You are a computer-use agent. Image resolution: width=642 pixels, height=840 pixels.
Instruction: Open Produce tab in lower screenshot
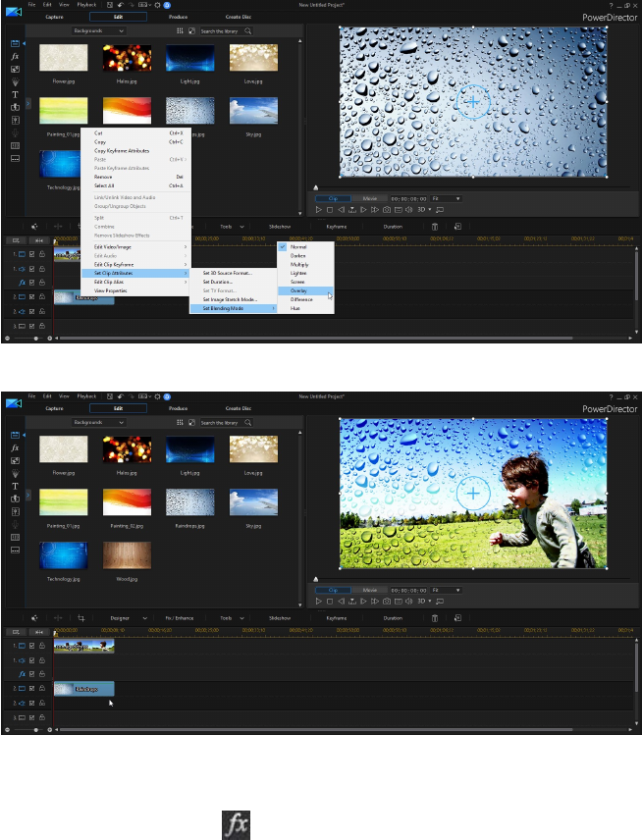(x=178, y=408)
